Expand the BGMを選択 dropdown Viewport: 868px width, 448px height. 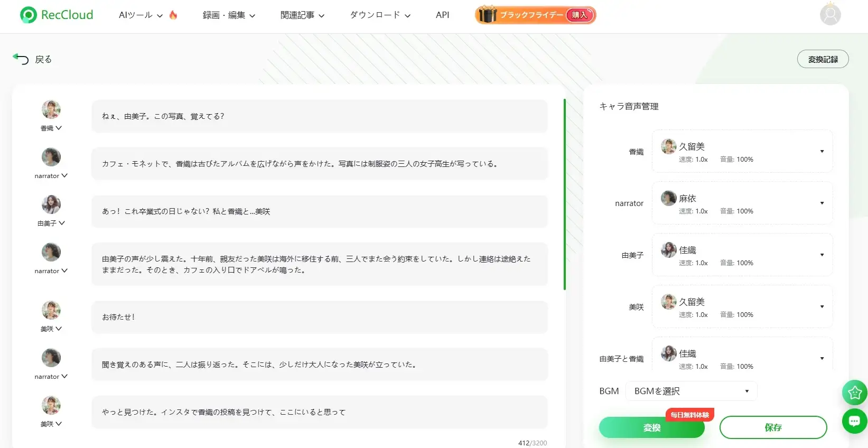691,391
